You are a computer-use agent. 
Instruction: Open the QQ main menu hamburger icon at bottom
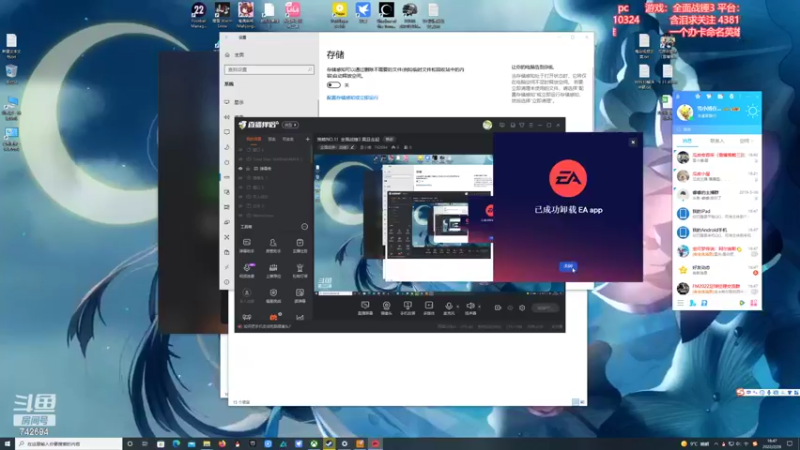[x=681, y=303]
